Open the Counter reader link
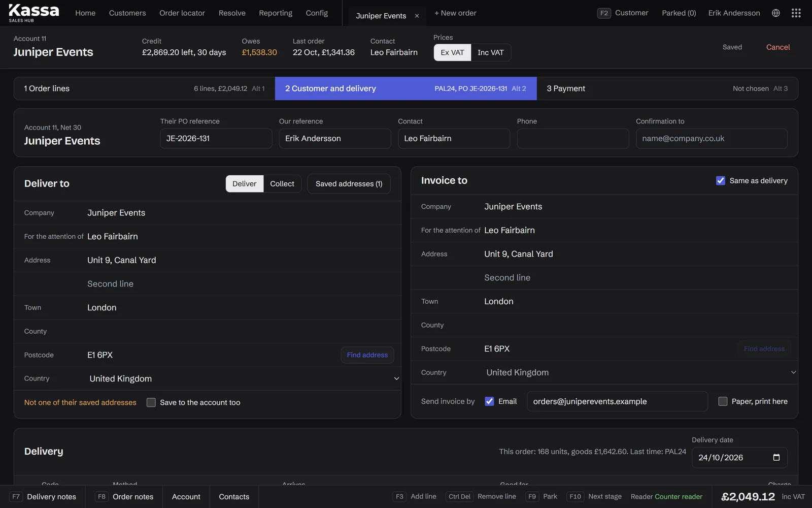Screen dimensions: 812x508 coord(679,497)
